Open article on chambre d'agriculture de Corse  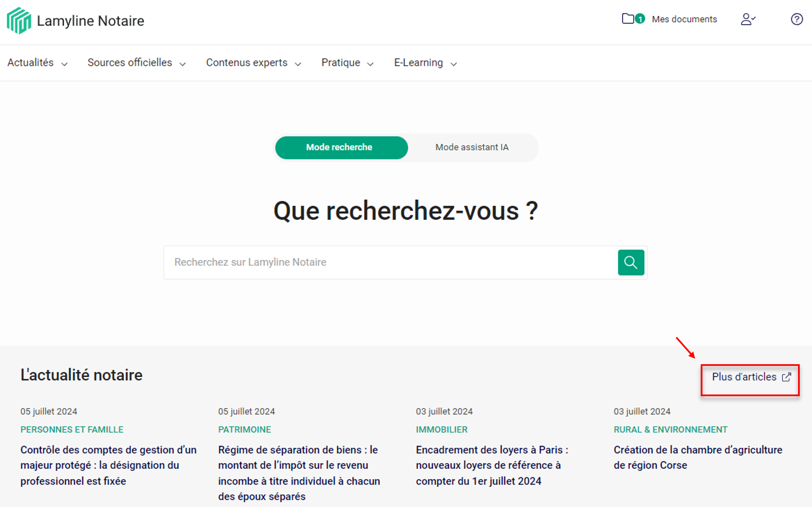[x=697, y=457]
